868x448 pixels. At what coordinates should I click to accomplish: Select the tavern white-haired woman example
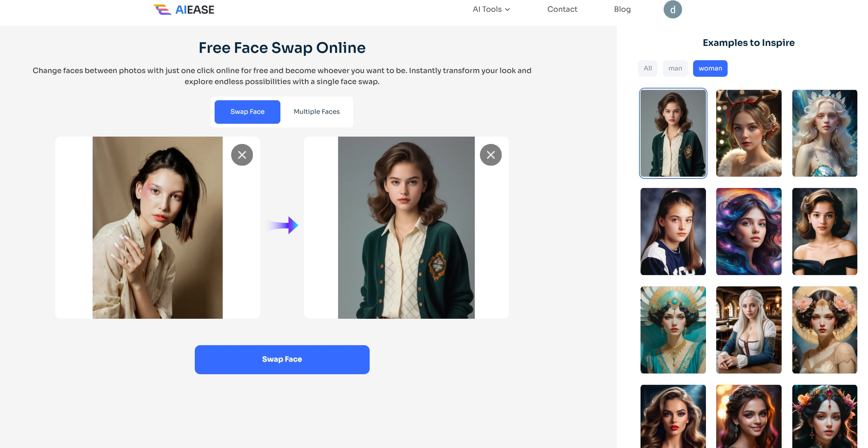pyautogui.click(x=749, y=330)
